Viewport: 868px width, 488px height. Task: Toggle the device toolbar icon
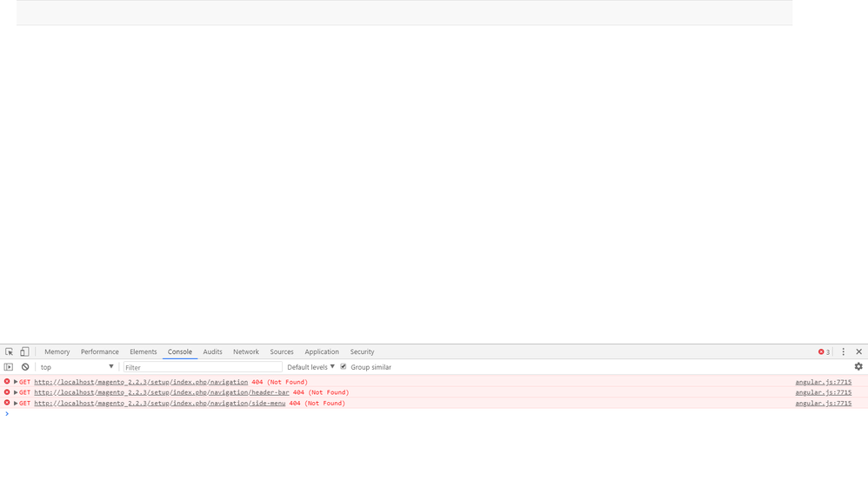coord(24,352)
